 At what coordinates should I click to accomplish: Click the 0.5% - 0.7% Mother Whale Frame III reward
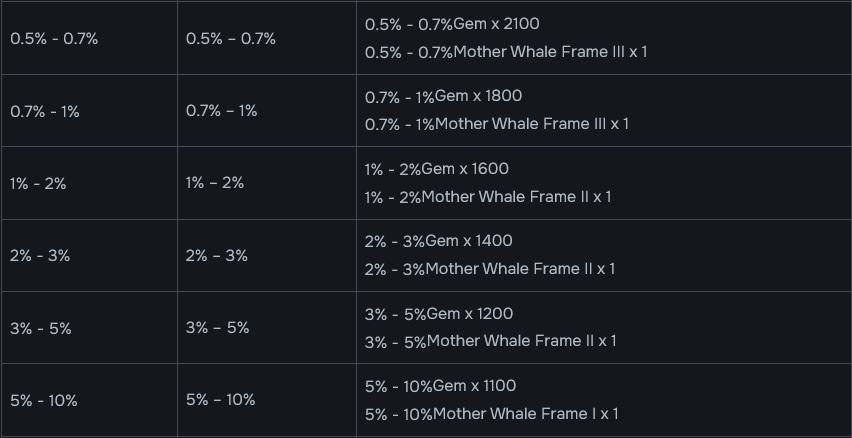tap(506, 52)
